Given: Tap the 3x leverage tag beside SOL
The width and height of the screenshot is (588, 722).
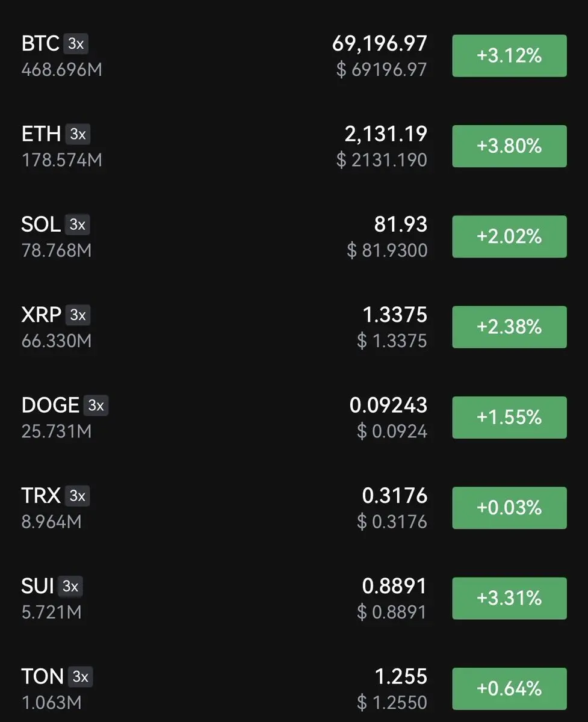Looking at the screenshot, I should point(78,224).
